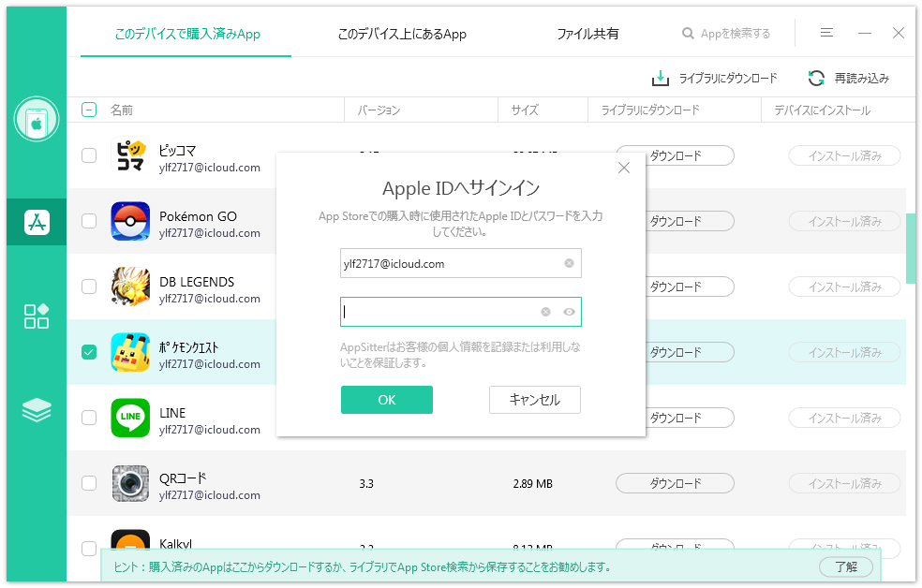Screen dimensions: 922x588
Task: Select the App Store sidebar icon
Action: (37, 222)
